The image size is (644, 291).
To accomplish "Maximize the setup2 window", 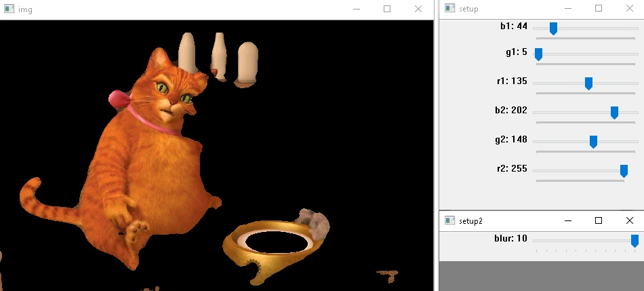I will coord(599,220).
